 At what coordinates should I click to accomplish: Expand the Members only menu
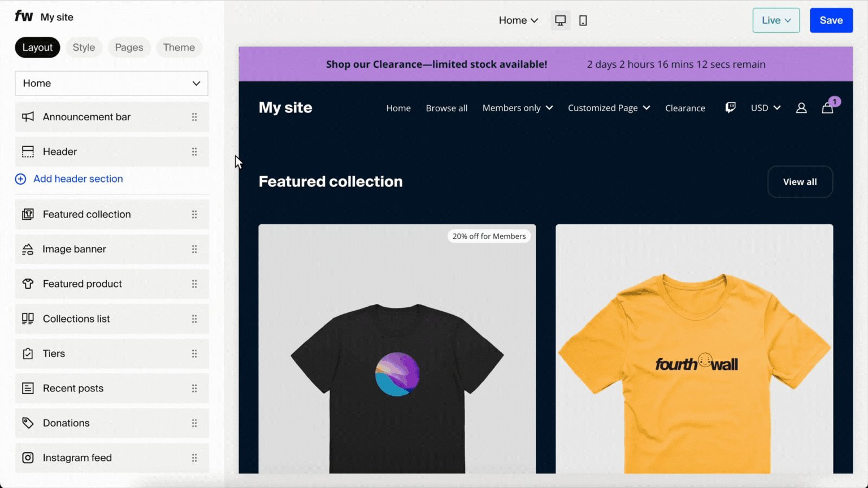[517, 108]
